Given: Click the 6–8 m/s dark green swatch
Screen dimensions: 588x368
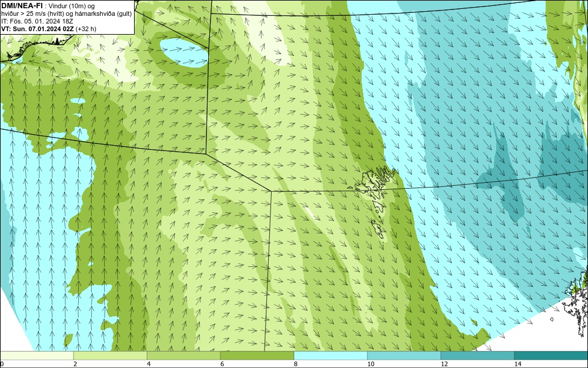Looking at the screenshot, I should (258, 356).
